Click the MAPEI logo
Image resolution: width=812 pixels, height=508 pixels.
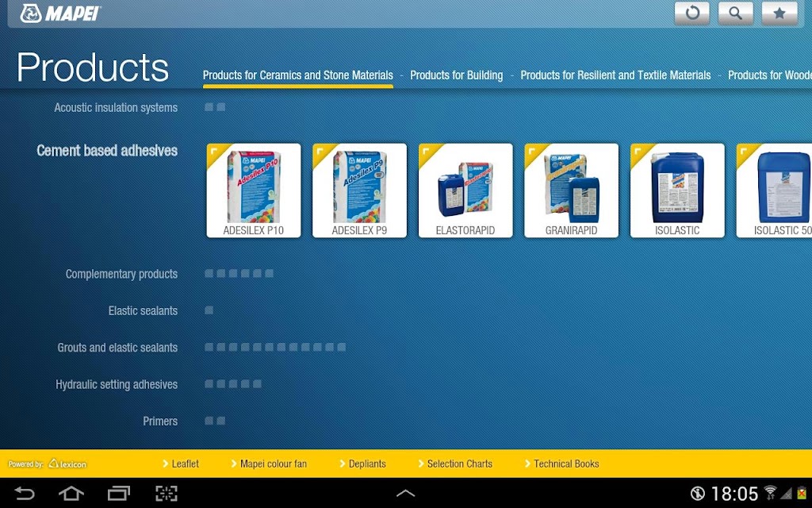[60, 13]
